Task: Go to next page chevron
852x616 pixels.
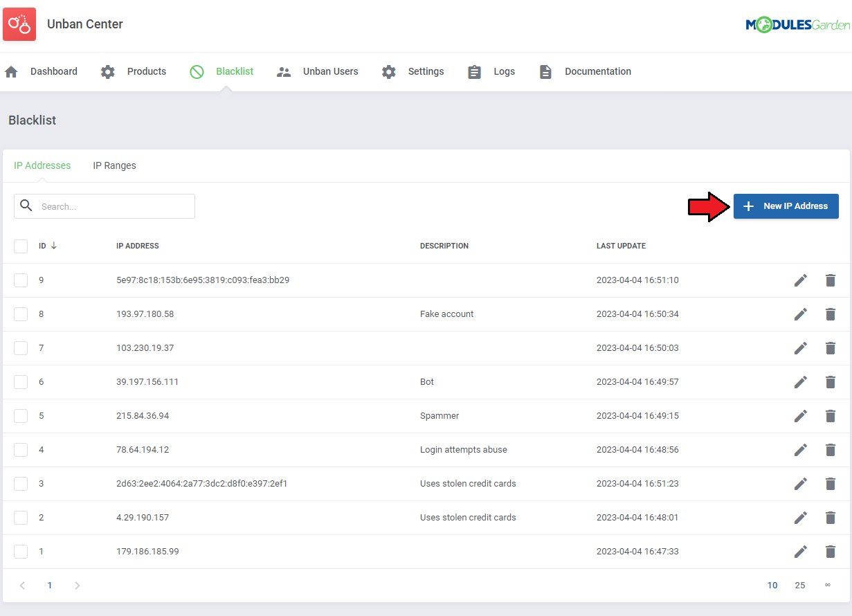Action: [x=78, y=586]
